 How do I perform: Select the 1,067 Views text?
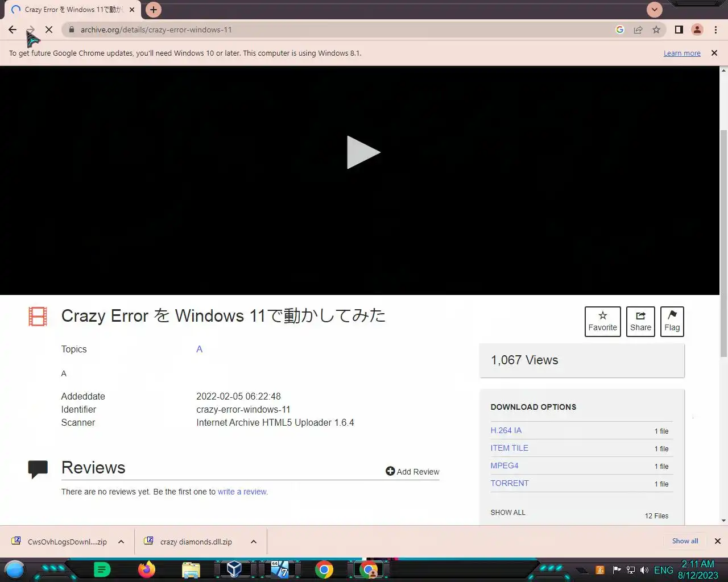pos(524,360)
